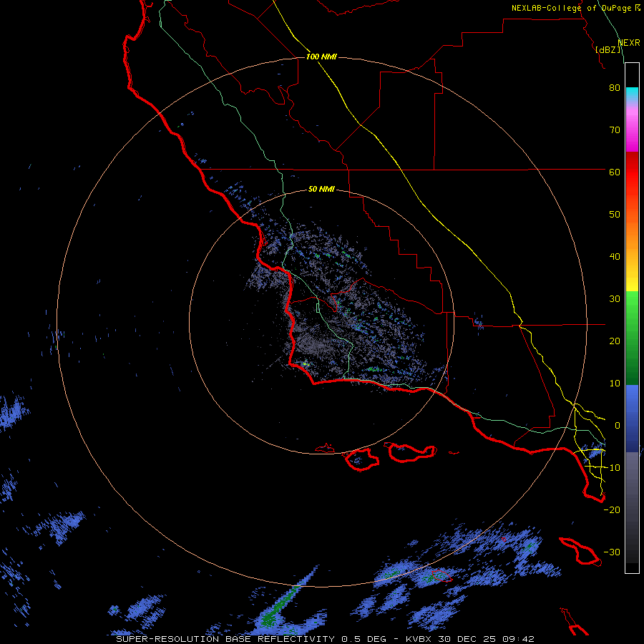644x644 pixels.
Task: Click the 80 value on the dBZ scale
Action: tap(615, 88)
